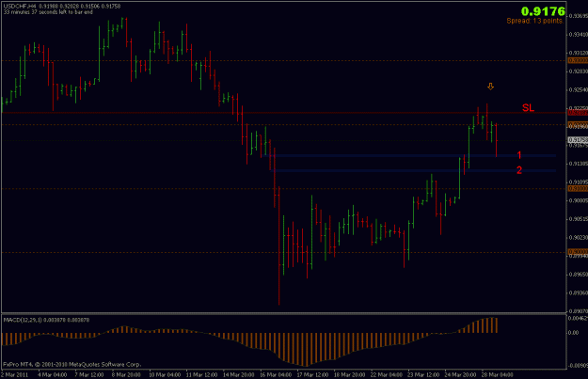The image size is (588, 379).
Task: Click the MACD scale 0.00 label
Action: 574,332
